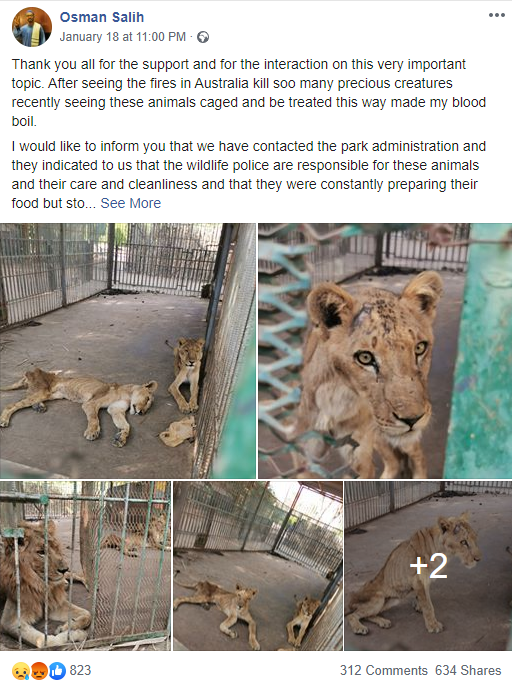This screenshot has height=682, width=512.
Task: Open bottom middle photo of two lions
Action: [x=258, y=565]
